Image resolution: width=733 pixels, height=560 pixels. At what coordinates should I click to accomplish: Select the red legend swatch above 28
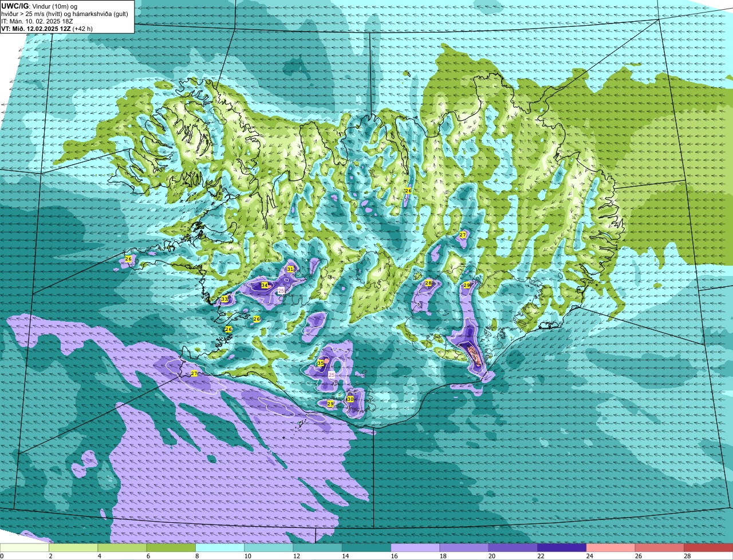[708, 548]
